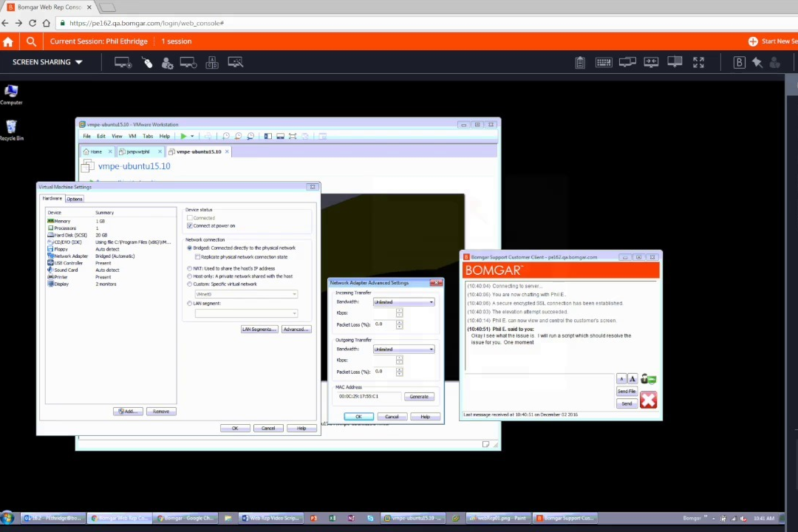Screen dimensions: 798x532
Task: Open the VM menu in VMware Workstation
Action: coord(132,136)
